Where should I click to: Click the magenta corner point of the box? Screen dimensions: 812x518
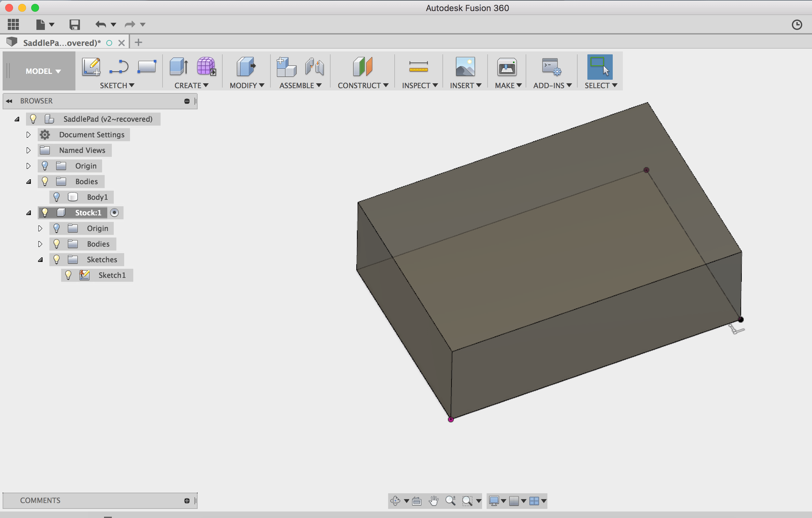point(451,419)
